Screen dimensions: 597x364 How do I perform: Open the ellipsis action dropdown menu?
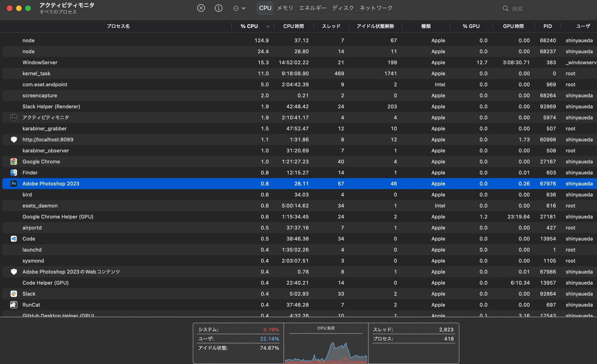[x=239, y=8]
